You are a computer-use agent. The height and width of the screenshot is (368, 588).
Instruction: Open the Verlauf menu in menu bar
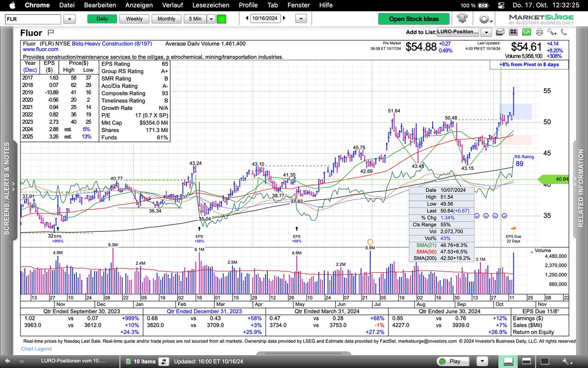coord(172,5)
